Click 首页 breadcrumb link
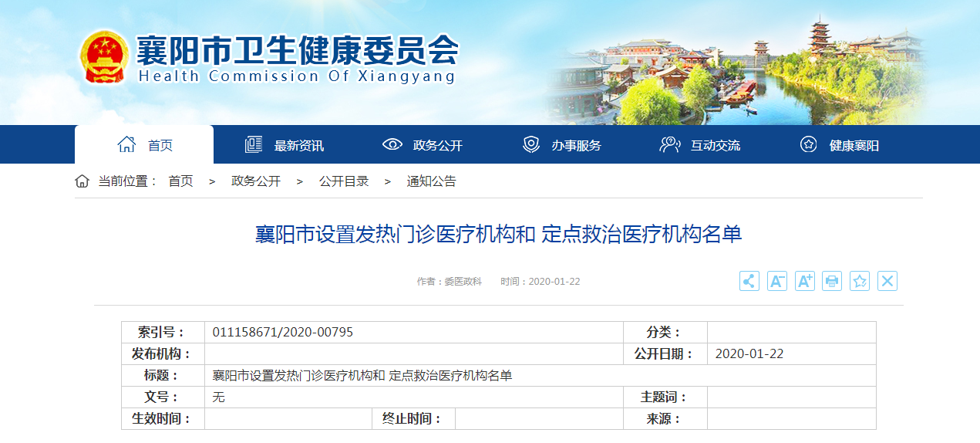This screenshot has width=980, height=443. point(181,181)
